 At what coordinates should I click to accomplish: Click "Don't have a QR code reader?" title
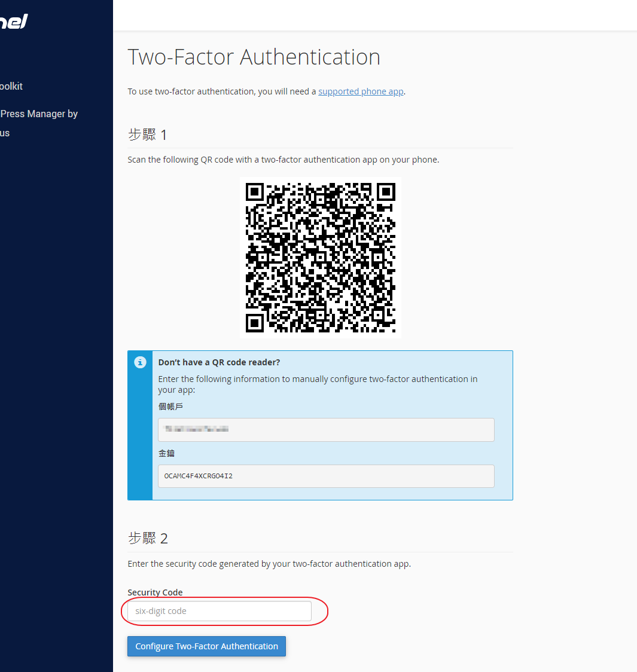point(219,362)
